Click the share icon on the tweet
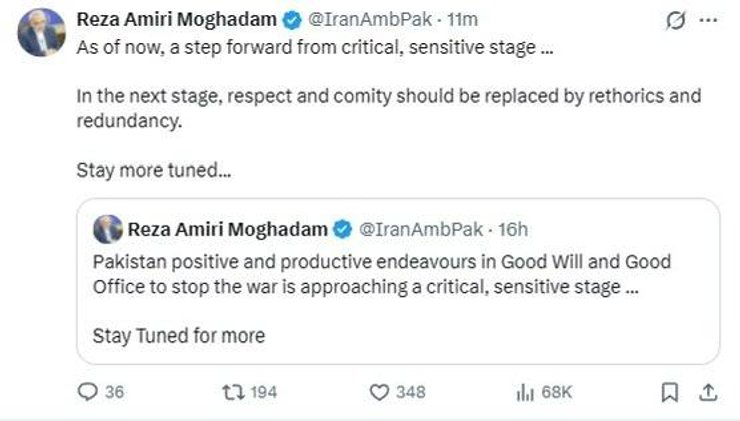The height and width of the screenshot is (421, 740). [708, 393]
